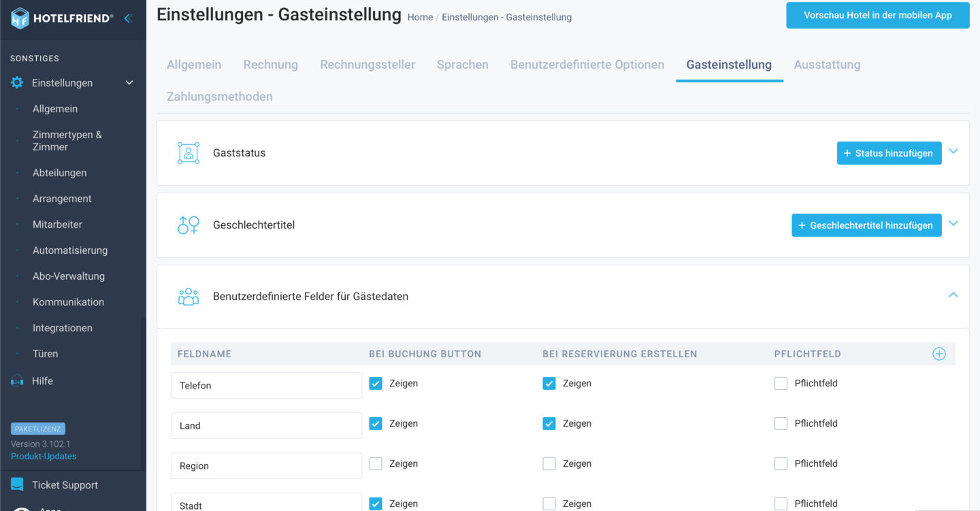Open Ticket Support in sidebar

tap(65, 485)
